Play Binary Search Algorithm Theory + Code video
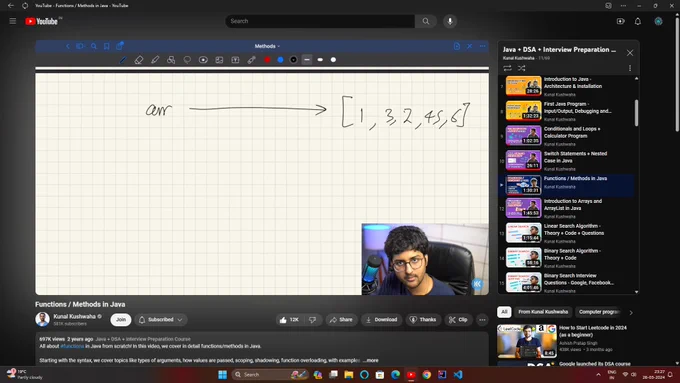Screen dimensions: 680x383 point(566,257)
